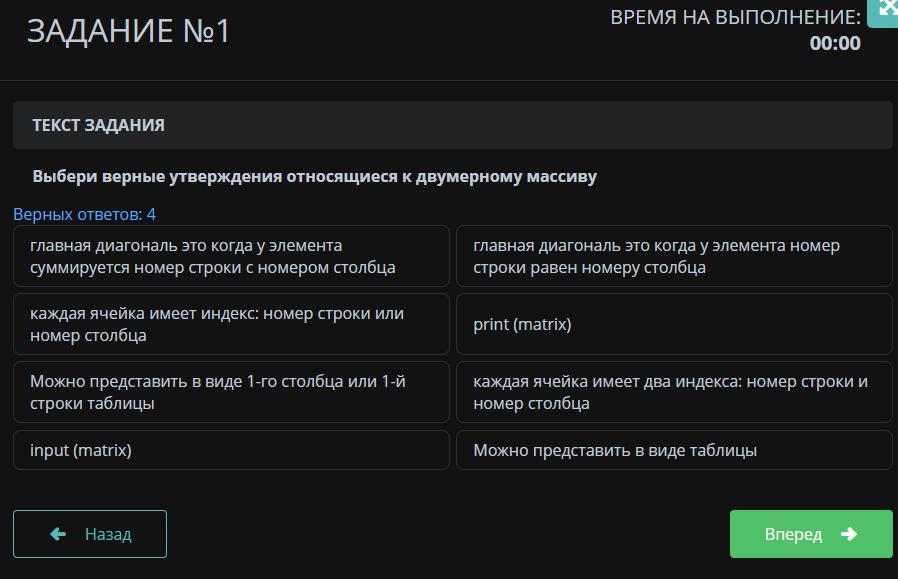
Task: Click the 00:00 timer display
Action: coord(834,43)
